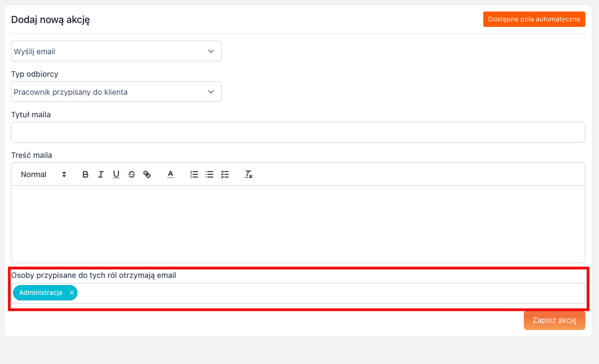The image size is (599, 364).
Task: Open the 'Wyślij email' action dropdown
Action: pyautogui.click(x=116, y=51)
